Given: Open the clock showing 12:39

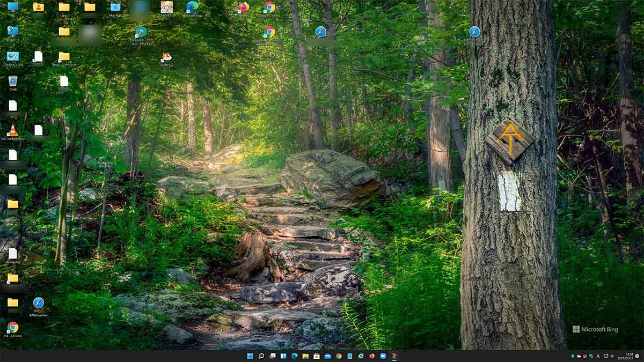Looking at the screenshot, I should [x=625, y=356].
